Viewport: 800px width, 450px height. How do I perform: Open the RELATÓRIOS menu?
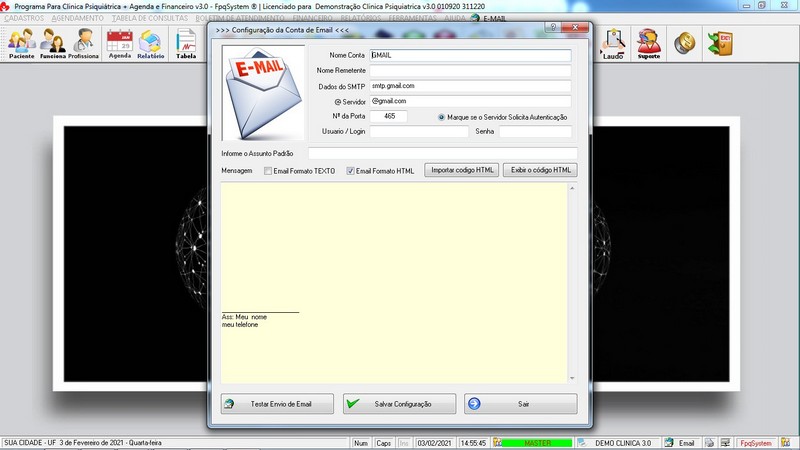pyautogui.click(x=361, y=18)
